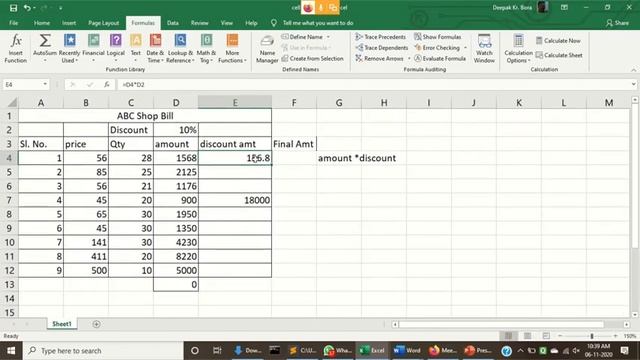
Task: Expand the Remove Arrows dropdown arrow
Action: (x=409, y=59)
